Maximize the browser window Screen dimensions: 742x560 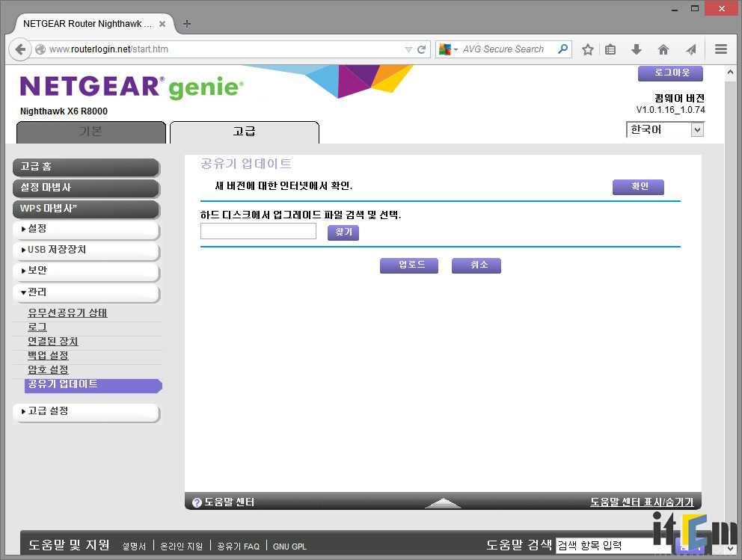coord(695,8)
